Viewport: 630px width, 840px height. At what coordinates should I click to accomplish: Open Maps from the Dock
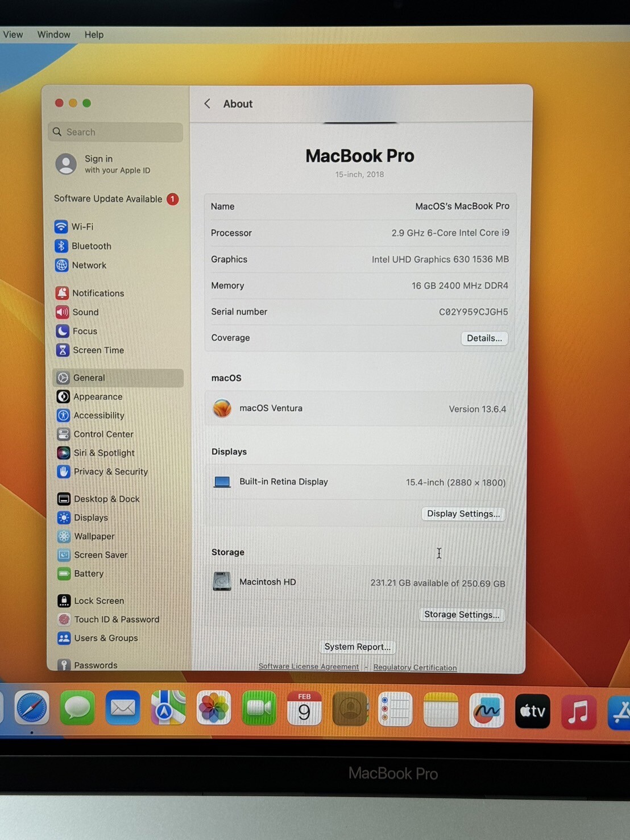point(168,709)
